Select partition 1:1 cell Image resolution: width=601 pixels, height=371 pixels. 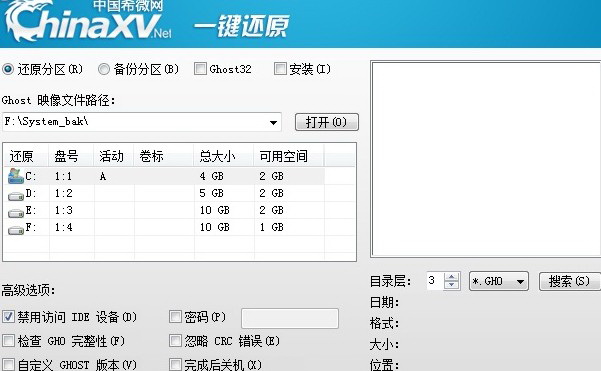click(63, 176)
